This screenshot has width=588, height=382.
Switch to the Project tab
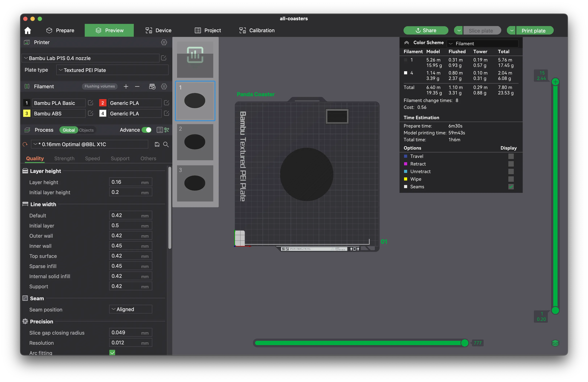coord(208,30)
